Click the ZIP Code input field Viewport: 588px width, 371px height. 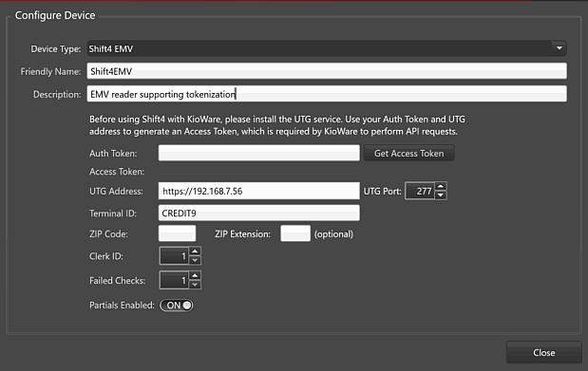177,233
